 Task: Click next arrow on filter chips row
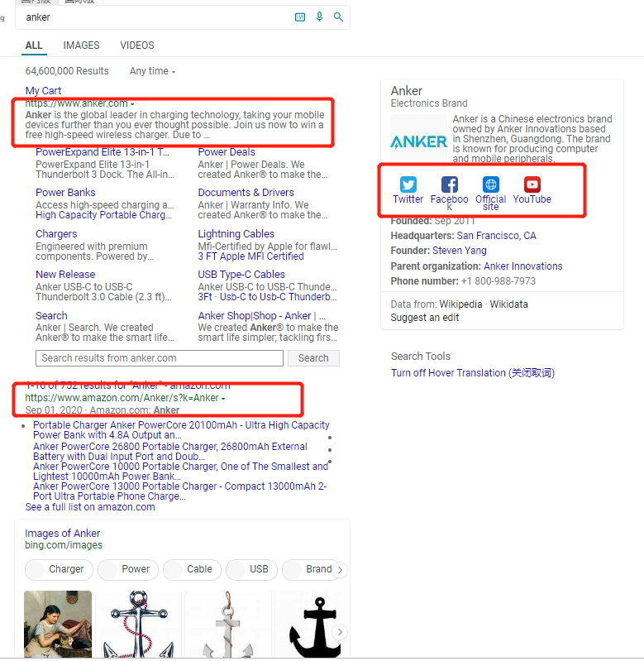[x=340, y=570]
